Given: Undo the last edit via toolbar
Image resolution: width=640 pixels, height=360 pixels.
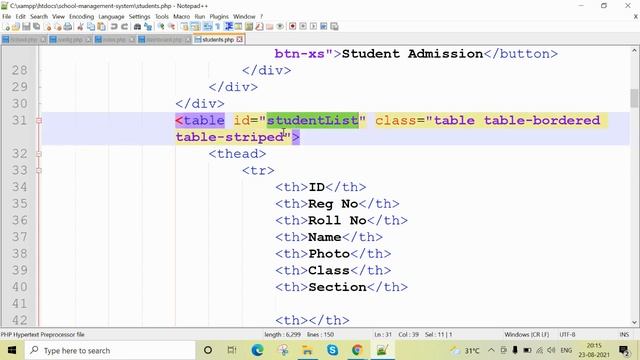Looking at the screenshot, I should point(114,27).
